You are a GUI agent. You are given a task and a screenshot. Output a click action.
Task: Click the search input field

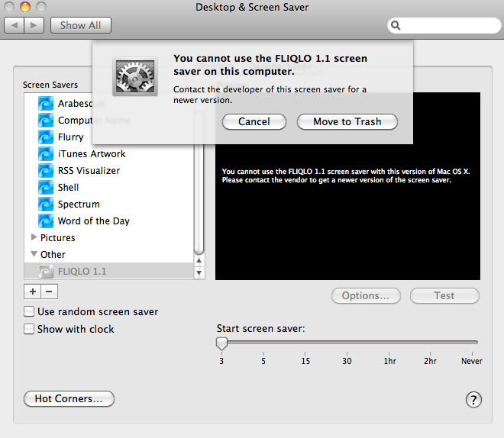(x=444, y=25)
